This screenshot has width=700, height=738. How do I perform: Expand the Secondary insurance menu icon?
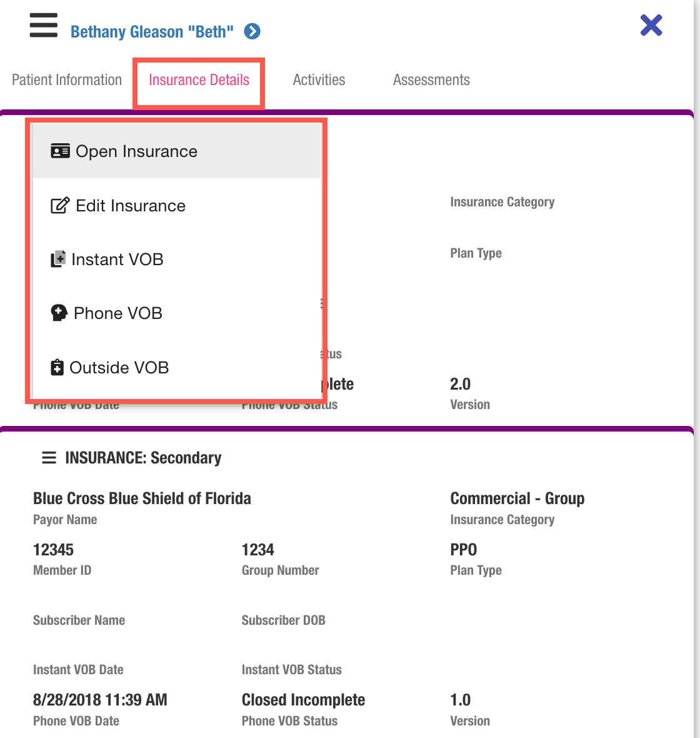49,458
